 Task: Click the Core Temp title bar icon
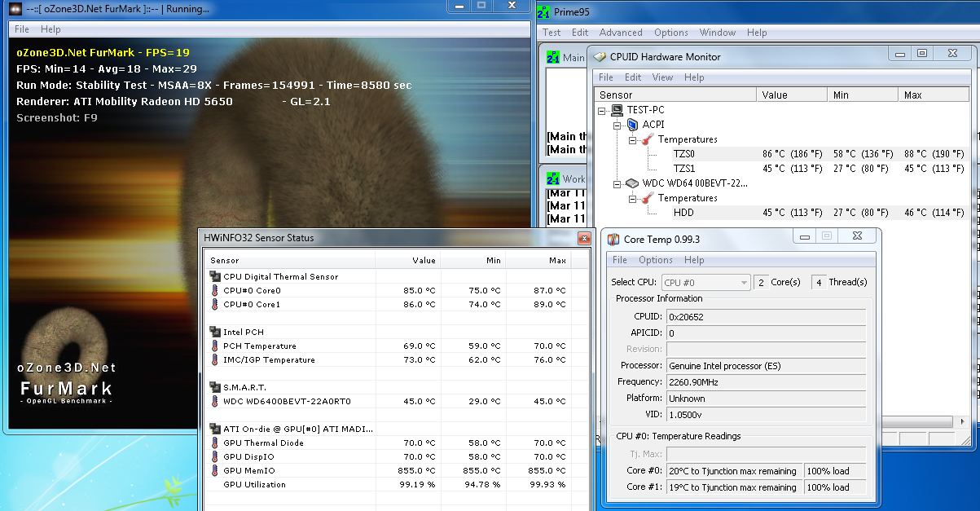[613, 239]
